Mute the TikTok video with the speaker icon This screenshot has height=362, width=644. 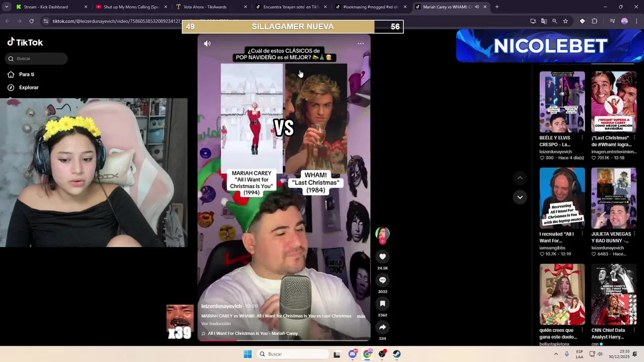207,44
